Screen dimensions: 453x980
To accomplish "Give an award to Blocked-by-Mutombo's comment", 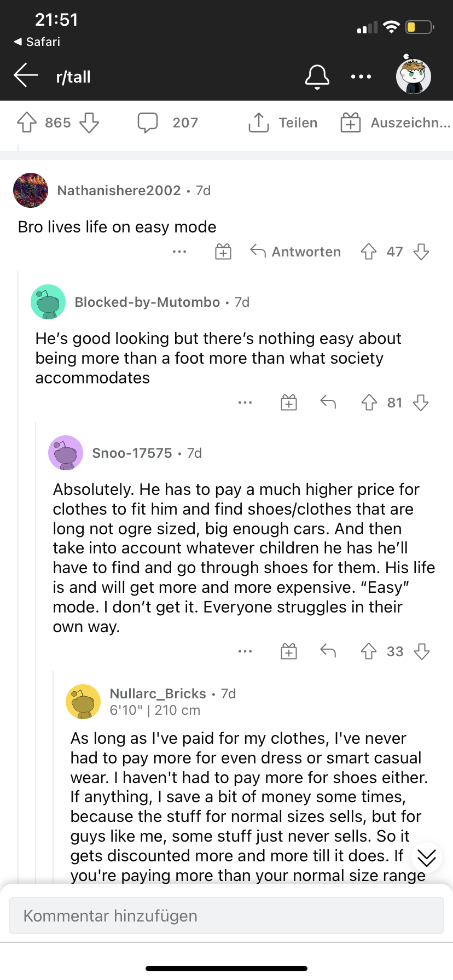I will (x=289, y=402).
